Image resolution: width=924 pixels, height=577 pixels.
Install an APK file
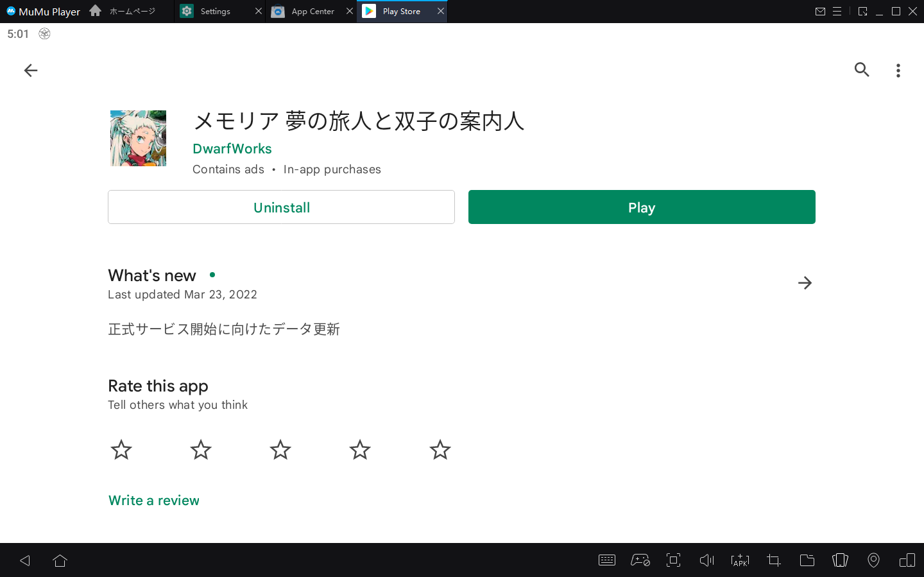[x=740, y=560]
